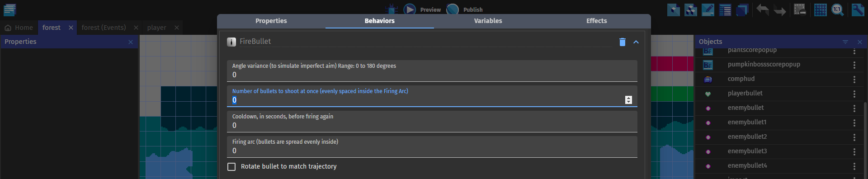The image size is (868, 179).
Task: Click the Publish button
Action: pos(465,9)
